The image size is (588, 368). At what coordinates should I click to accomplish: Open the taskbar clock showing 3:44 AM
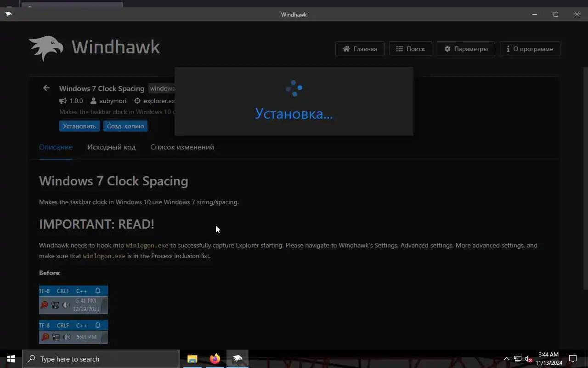pyautogui.click(x=548, y=359)
